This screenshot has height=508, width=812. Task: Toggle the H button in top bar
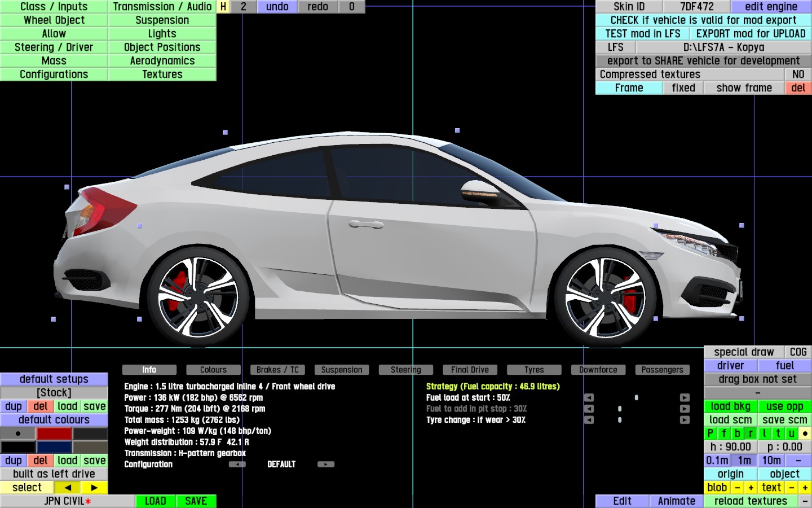(223, 7)
